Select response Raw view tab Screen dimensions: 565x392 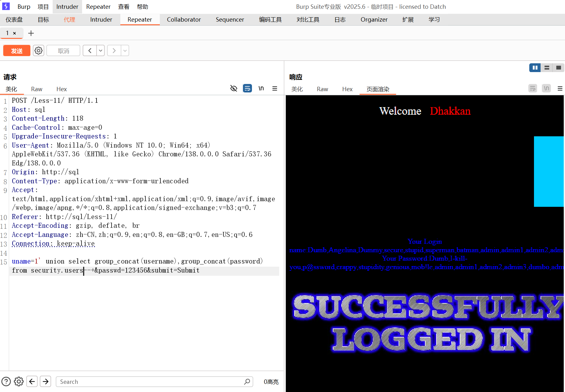pos(322,89)
